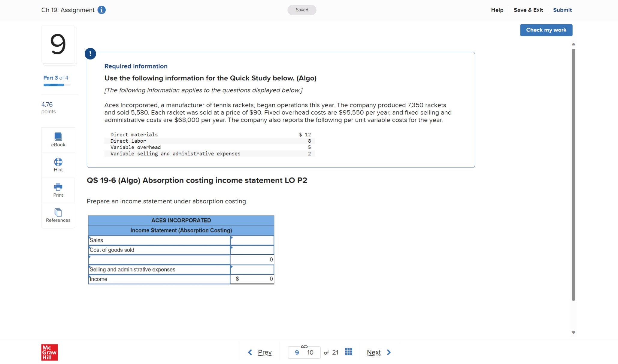Expand the Cost of goods sold dropdown

click(x=159, y=250)
